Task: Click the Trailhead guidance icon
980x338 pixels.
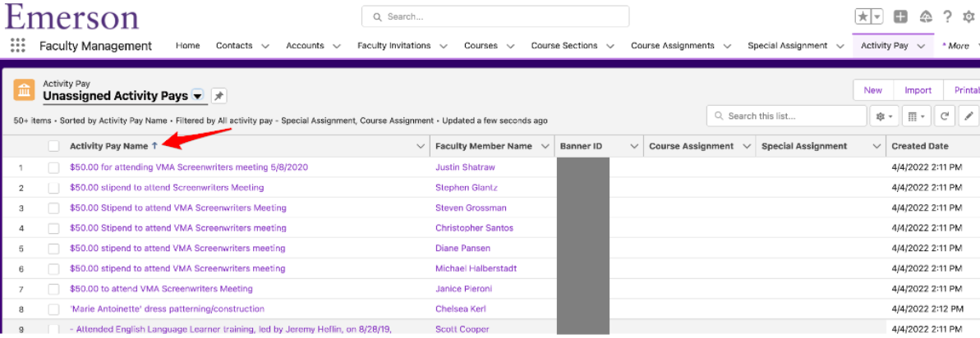Action: click(x=926, y=17)
